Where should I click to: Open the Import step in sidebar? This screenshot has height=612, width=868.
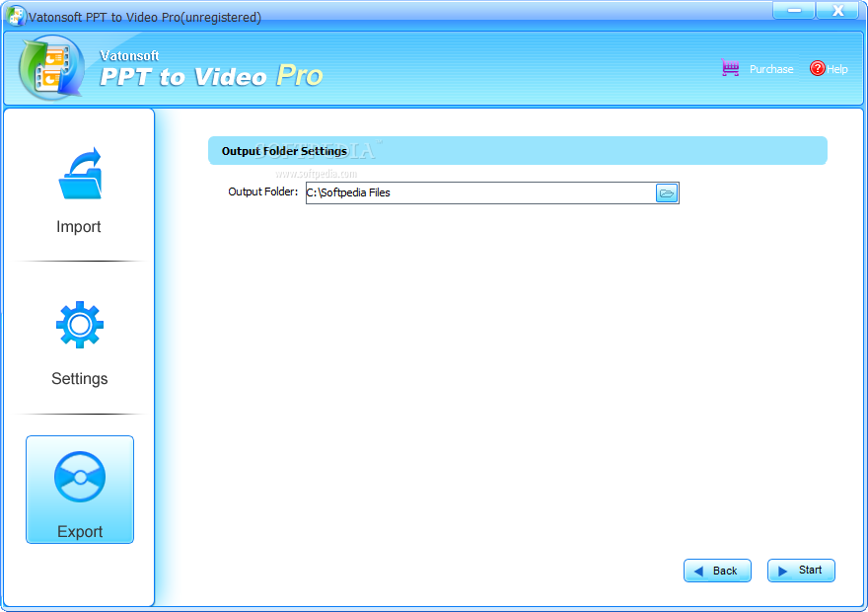[79, 191]
